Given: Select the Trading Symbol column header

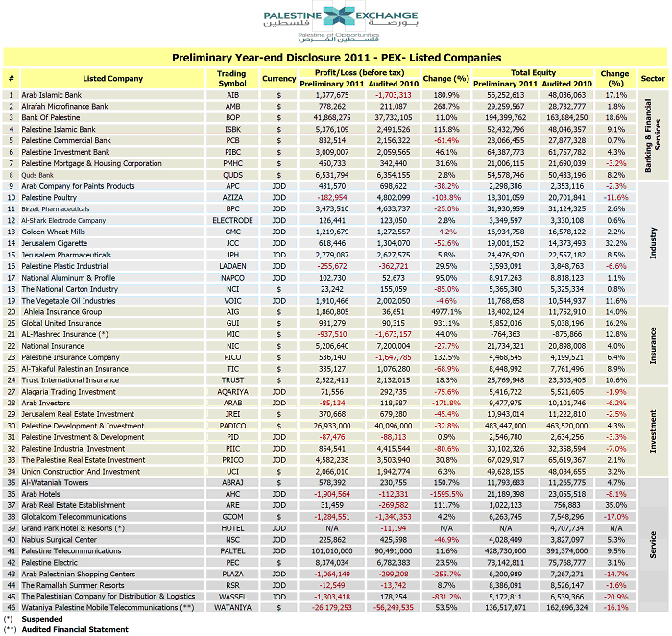Looking at the screenshot, I should [231, 78].
